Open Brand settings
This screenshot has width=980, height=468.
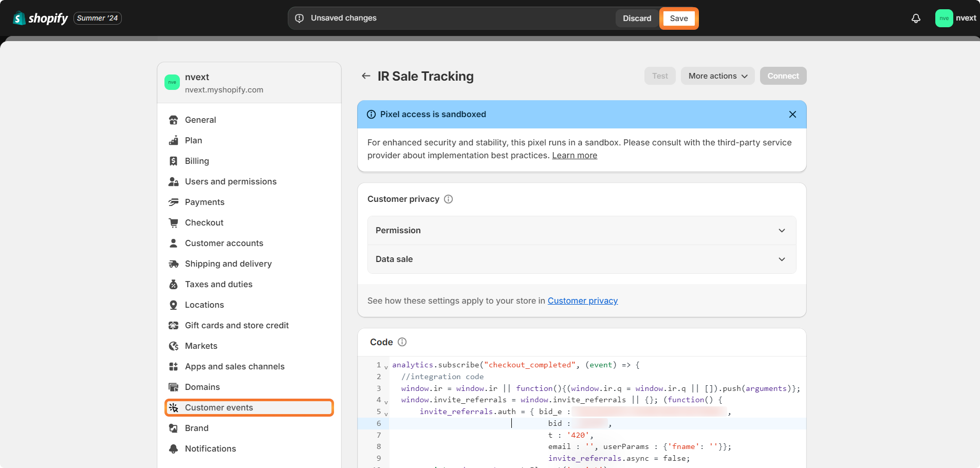[249, 428]
